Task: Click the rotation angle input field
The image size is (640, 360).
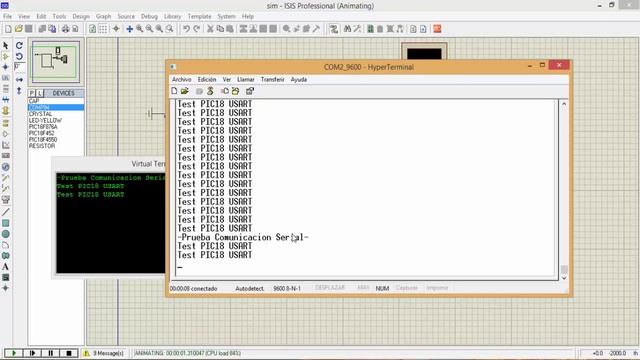Action: point(20,67)
